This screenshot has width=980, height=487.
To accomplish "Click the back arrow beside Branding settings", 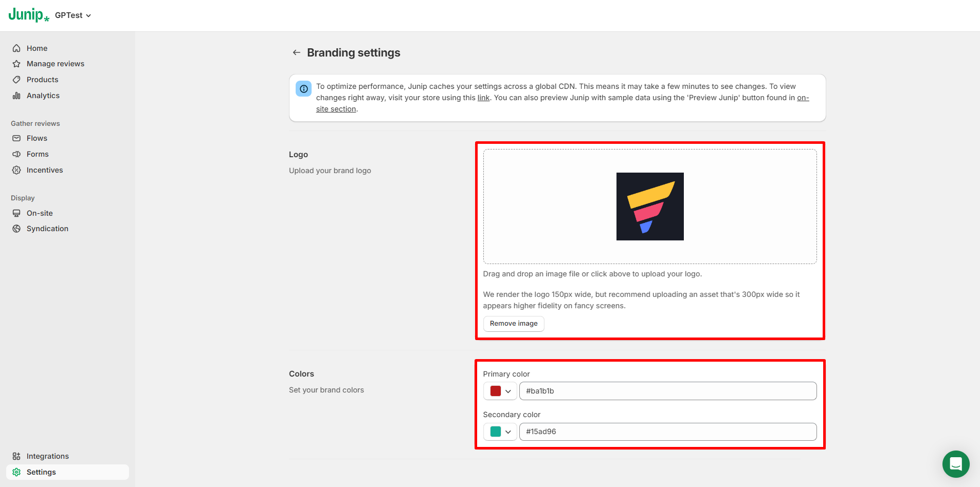I will pos(296,52).
